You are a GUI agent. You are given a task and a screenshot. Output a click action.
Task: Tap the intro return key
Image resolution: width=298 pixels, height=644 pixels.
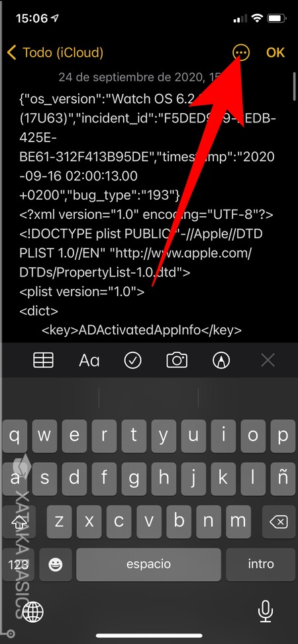pos(261,565)
